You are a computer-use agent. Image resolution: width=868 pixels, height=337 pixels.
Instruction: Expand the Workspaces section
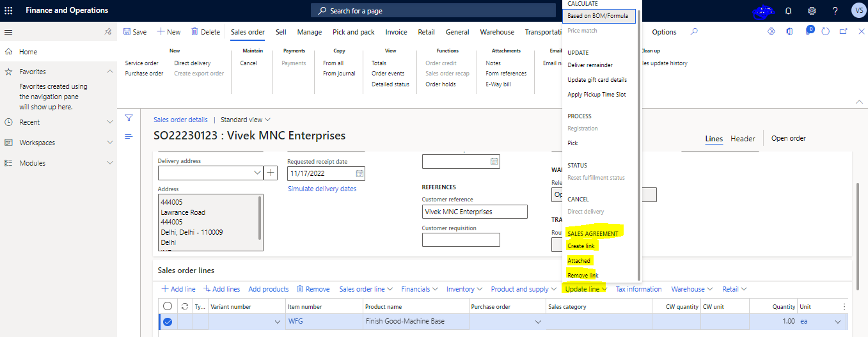coord(110,143)
